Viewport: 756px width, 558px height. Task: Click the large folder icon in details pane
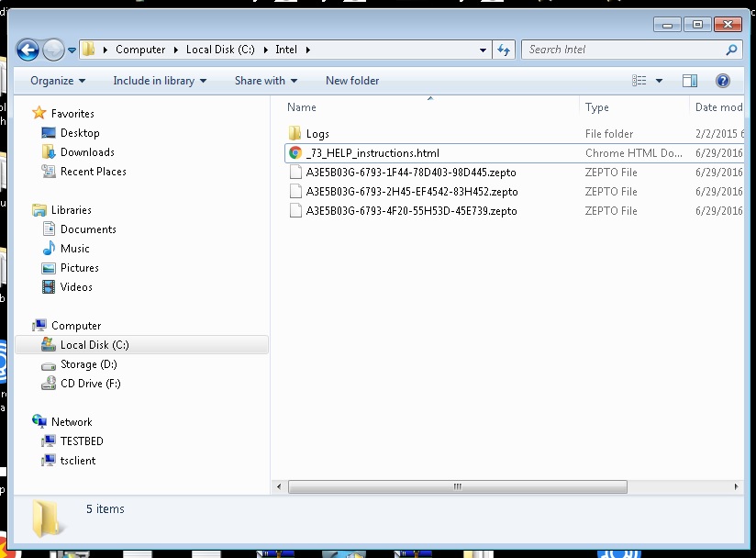[x=47, y=519]
